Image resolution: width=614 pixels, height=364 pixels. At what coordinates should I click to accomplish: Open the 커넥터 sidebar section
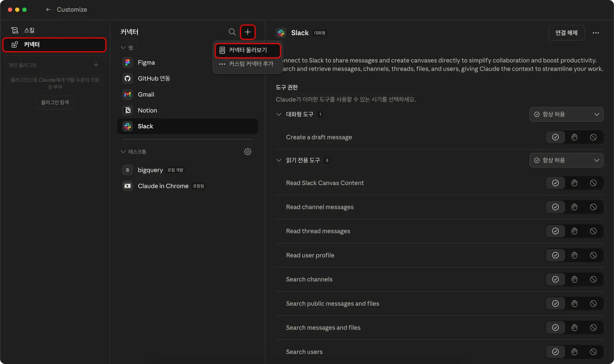click(x=55, y=45)
